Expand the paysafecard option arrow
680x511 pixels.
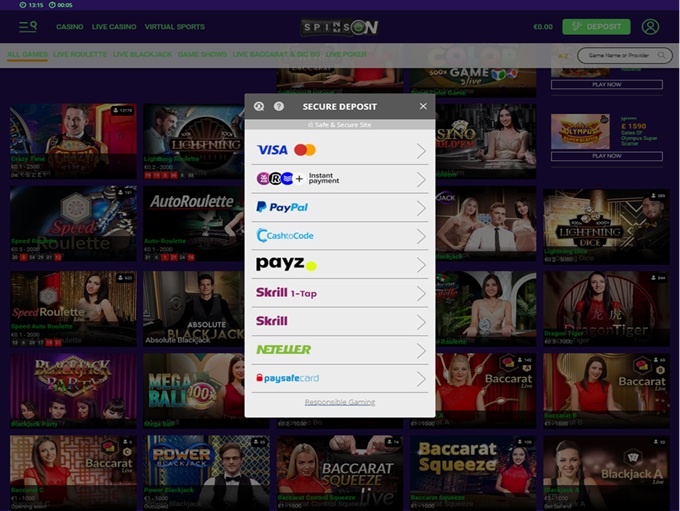pos(421,379)
